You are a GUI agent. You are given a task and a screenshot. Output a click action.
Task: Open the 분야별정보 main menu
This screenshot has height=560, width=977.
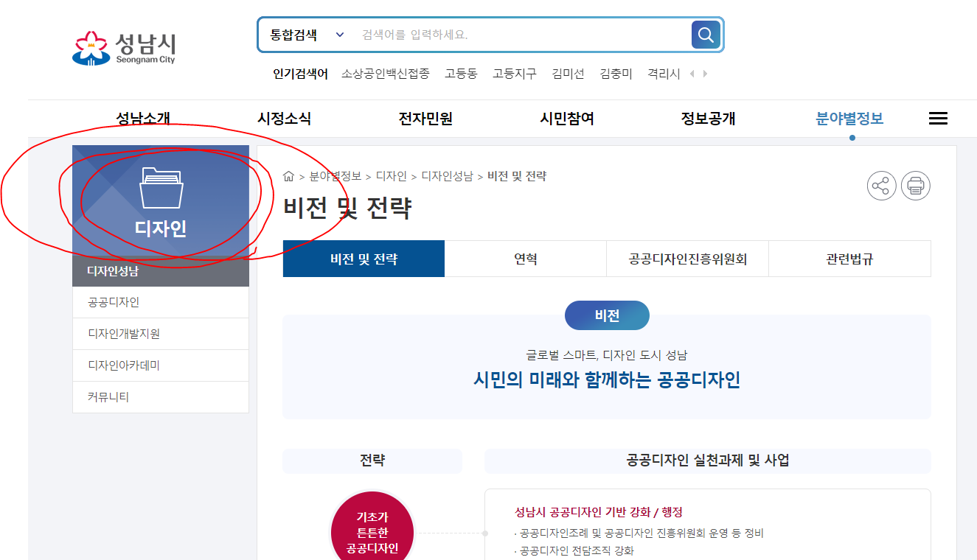[849, 119]
